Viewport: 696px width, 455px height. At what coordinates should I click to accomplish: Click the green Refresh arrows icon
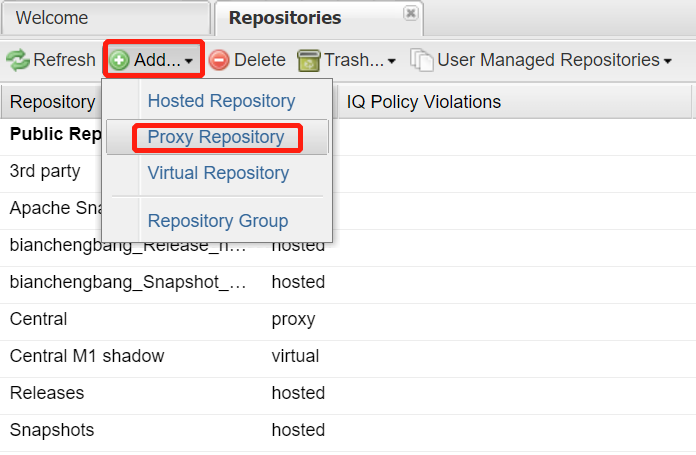pos(18,60)
